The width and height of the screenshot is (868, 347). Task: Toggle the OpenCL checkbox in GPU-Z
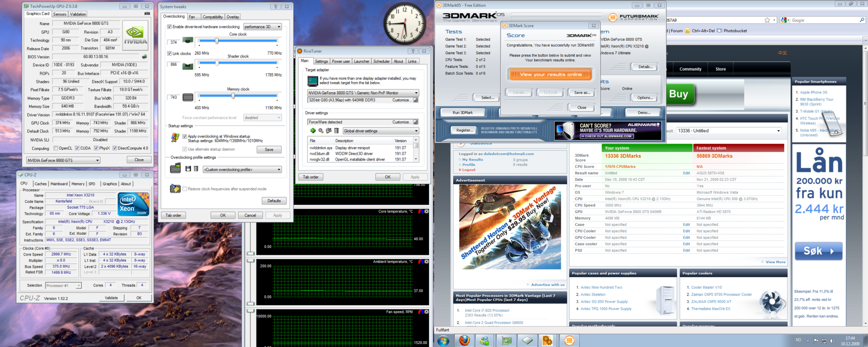click(x=56, y=148)
